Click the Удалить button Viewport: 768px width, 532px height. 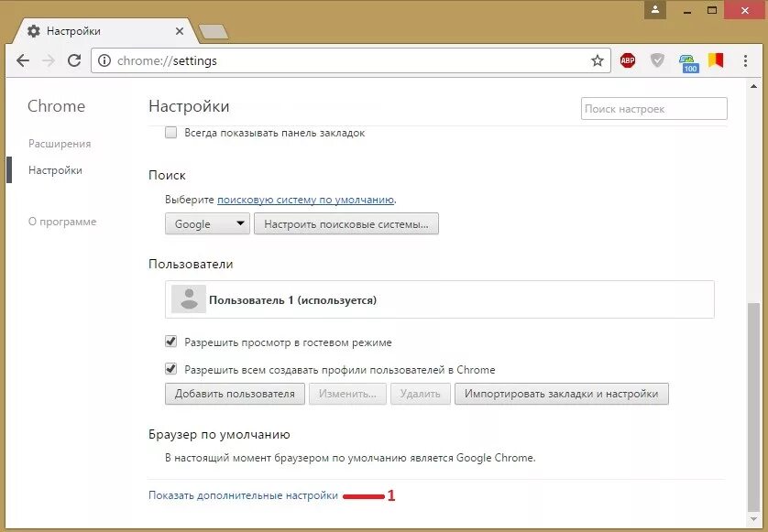coord(421,394)
